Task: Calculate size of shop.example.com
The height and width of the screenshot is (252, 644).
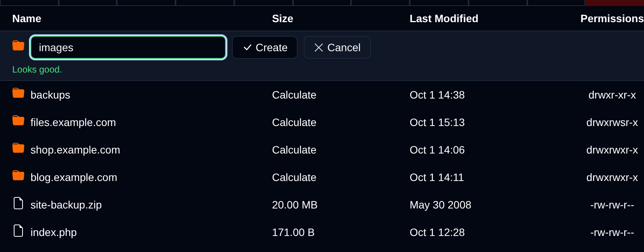Action: click(294, 150)
